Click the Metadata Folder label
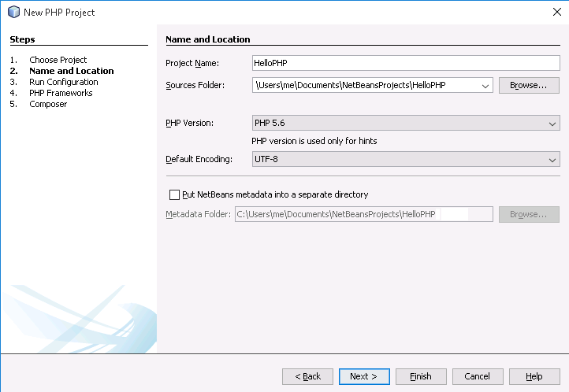569x392 pixels. [198, 214]
